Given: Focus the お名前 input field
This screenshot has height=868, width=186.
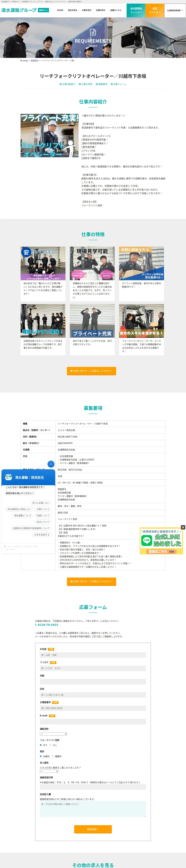Looking at the screenshot, I should point(93,655).
